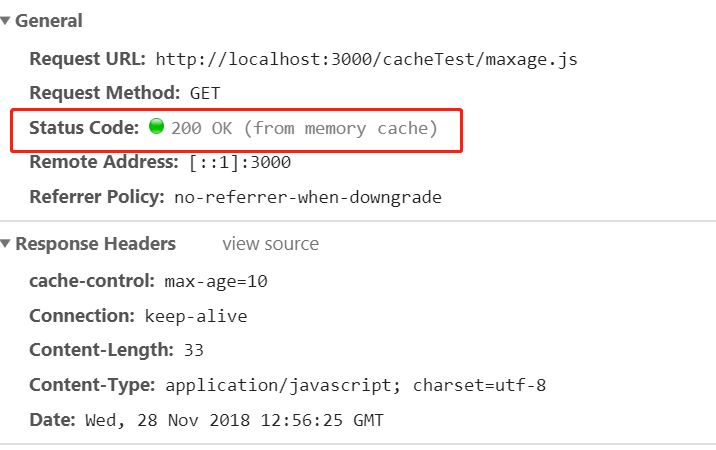Click the Content-Type application/javascript value
Image resolution: width=716 pixels, height=450 pixels.
tap(355, 385)
